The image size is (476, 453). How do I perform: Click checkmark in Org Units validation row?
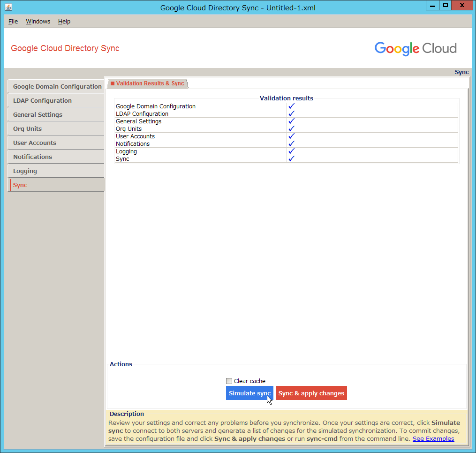[291, 129]
